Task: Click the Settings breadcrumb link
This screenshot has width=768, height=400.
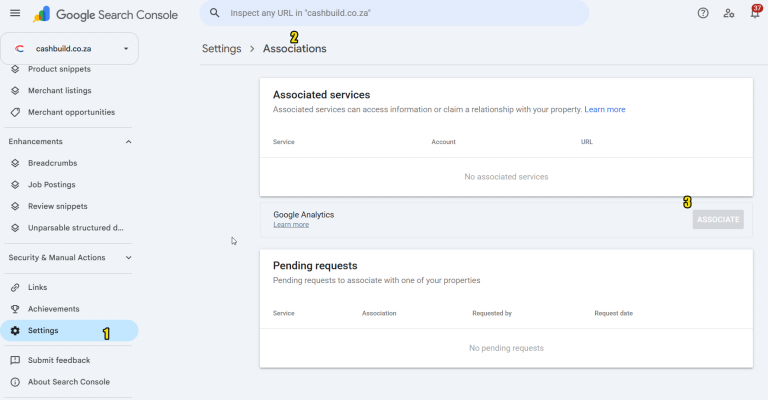Action: pyautogui.click(x=221, y=48)
